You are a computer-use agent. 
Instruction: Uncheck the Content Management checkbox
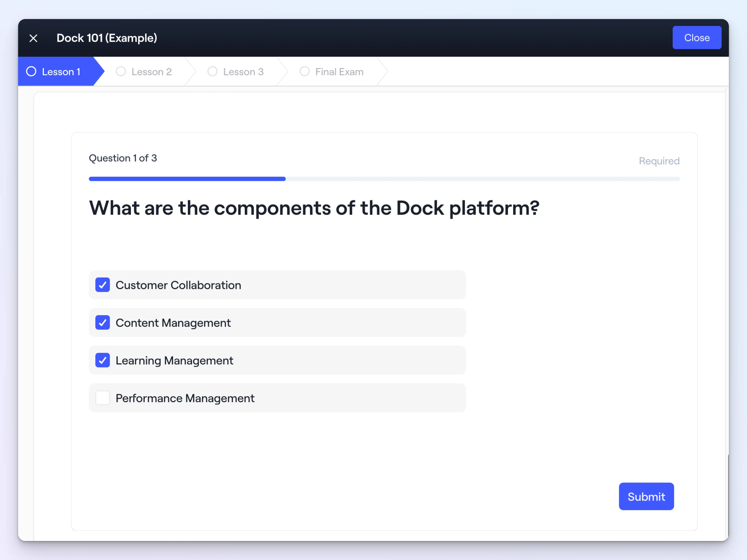click(102, 322)
